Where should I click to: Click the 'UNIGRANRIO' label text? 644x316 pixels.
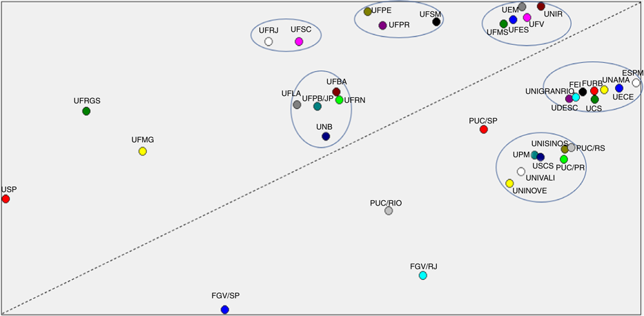549,91
